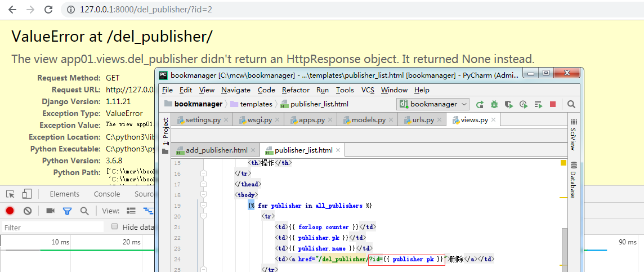This screenshot has width=644, height=272.
Task: Open PyCharm Search Everywhere magnifier
Action: pos(571,104)
